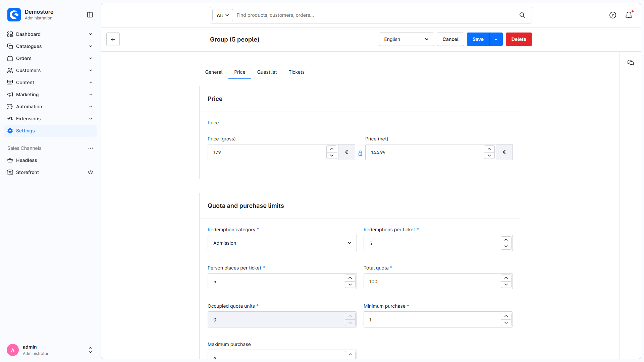Image resolution: width=644 pixels, height=362 pixels.
Task: Open notifications bell
Action: tap(629, 15)
